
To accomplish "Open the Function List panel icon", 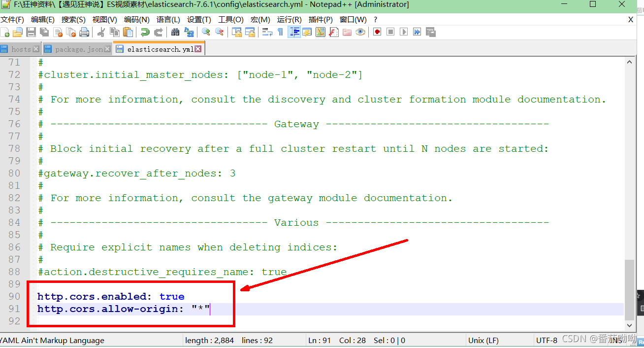I will coord(334,33).
